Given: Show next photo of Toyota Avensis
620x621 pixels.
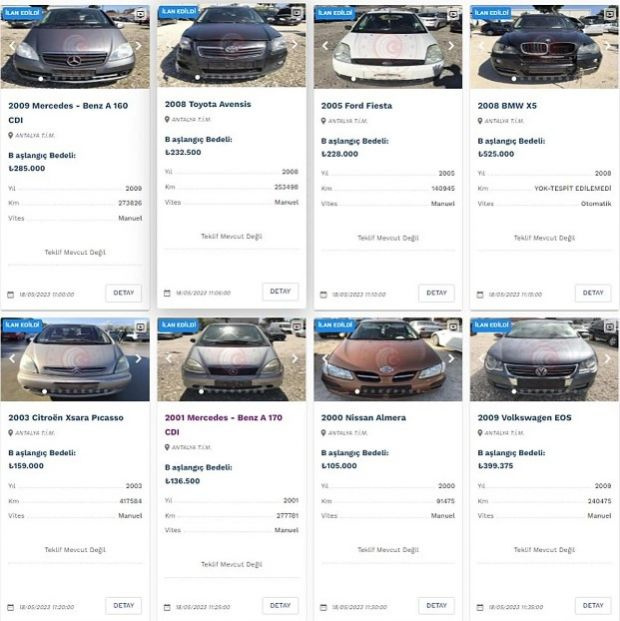Looking at the screenshot, I should (x=295, y=44).
